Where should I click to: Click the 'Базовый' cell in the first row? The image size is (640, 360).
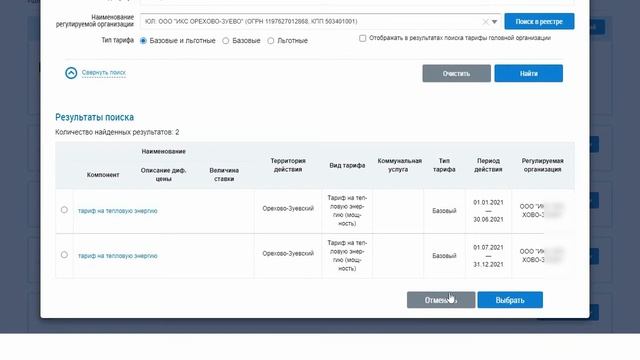(x=444, y=211)
